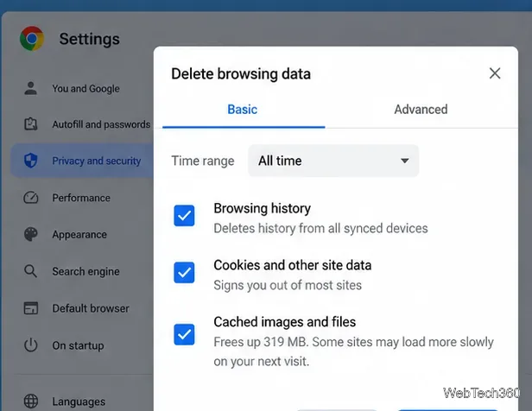Go to Performance settings
This screenshot has height=411, width=532.
tap(82, 198)
